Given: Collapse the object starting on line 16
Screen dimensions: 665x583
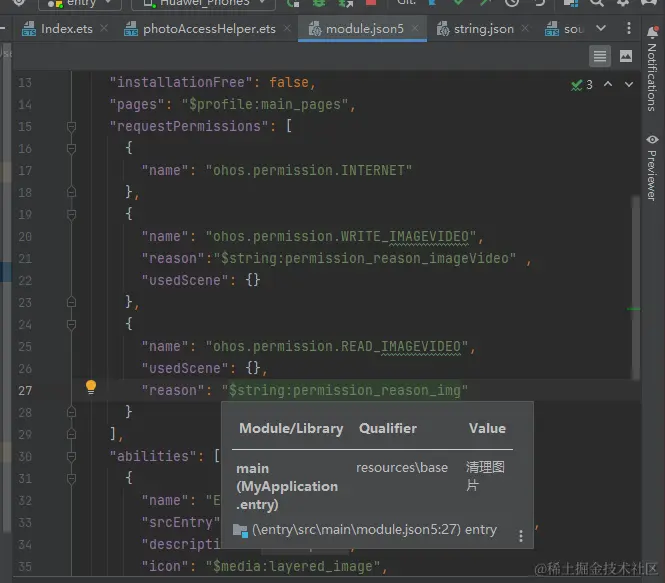Looking at the screenshot, I should pos(71,148).
